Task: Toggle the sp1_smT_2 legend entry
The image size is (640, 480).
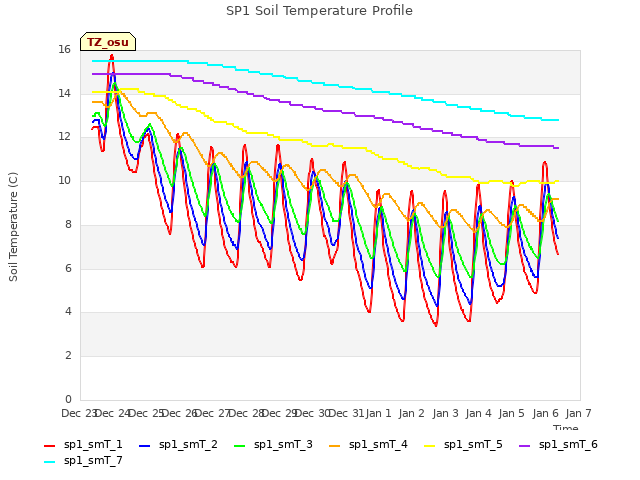Action: pyautogui.click(x=178, y=444)
